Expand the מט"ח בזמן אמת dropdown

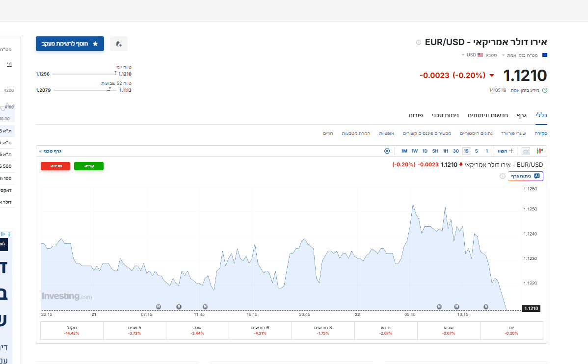[x=520, y=55]
